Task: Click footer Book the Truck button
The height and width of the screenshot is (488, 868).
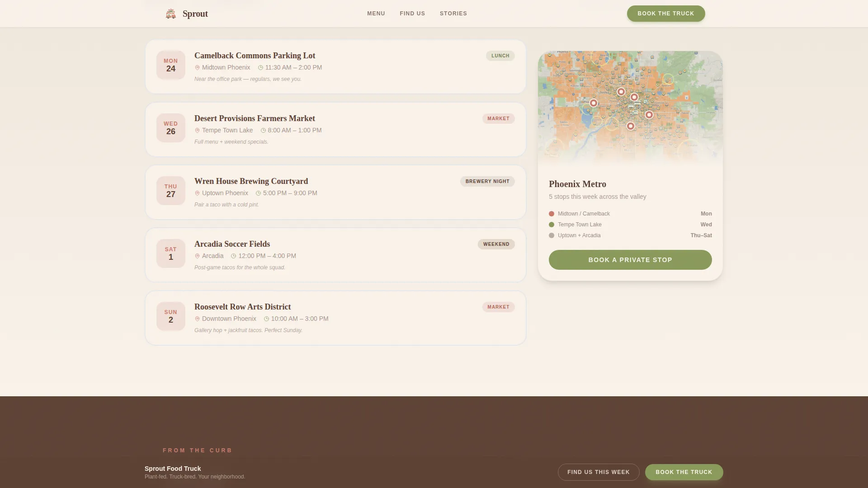Action: (684, 472)
